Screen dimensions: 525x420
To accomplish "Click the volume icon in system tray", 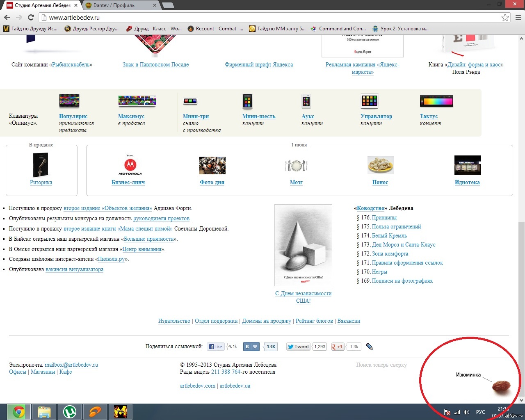I will [x=466, y=412].
